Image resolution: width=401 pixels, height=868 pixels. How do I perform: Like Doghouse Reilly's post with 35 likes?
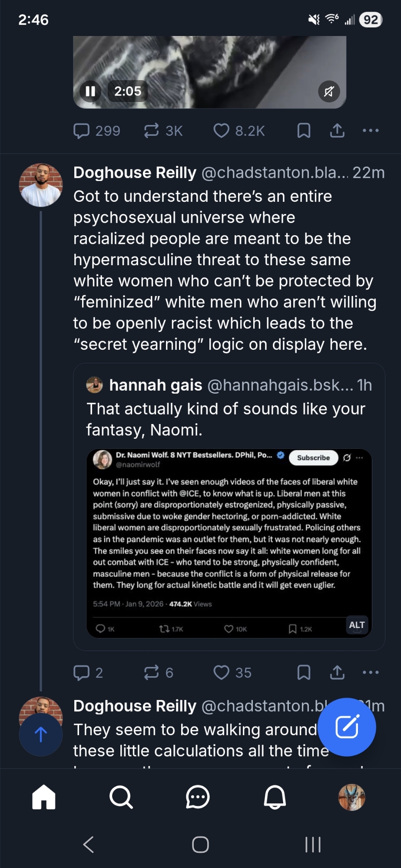tap(222, 673)
